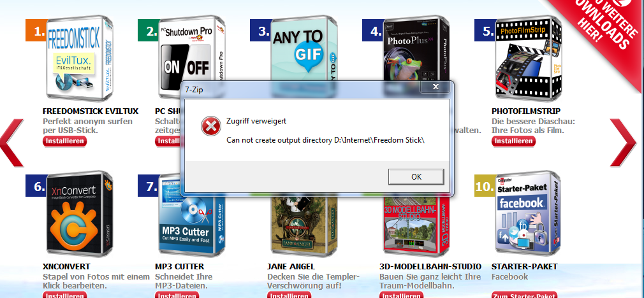Open the PhotoFilmStrip product box
644x298 pixels.
tap(529, 59)
